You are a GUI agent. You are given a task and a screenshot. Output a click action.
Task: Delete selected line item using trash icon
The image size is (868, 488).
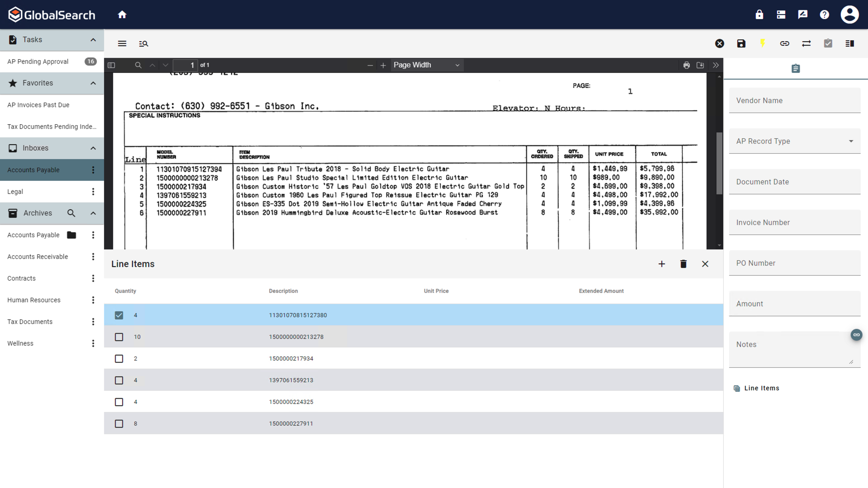pos(683,264)
